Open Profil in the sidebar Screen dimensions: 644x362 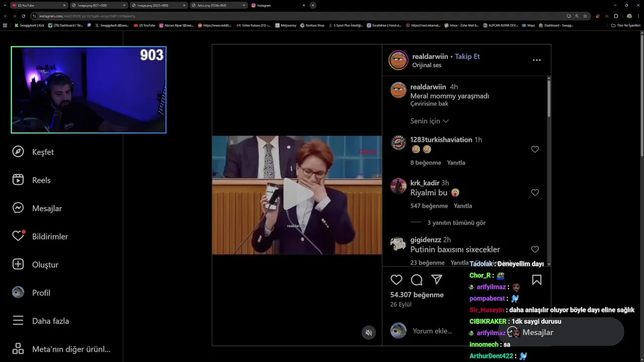[31, 293]
